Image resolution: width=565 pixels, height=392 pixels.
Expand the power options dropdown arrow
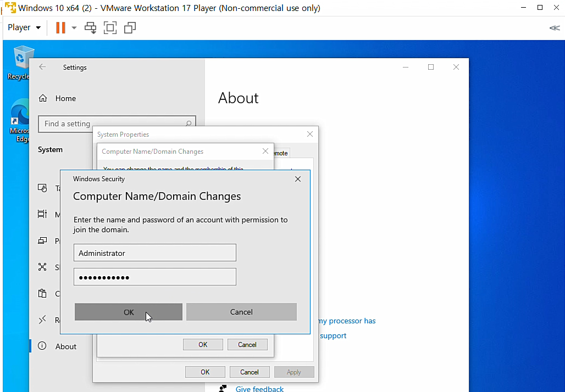point(74,27)
